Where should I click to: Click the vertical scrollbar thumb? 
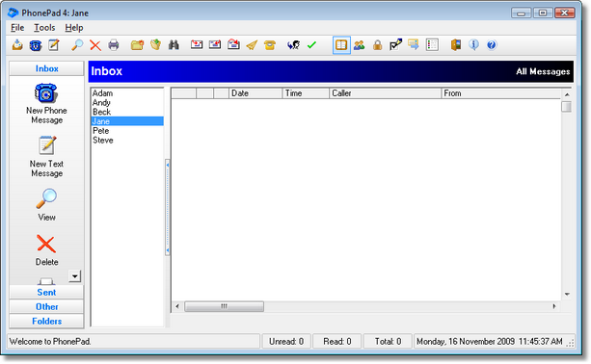(x=567, y=107)
